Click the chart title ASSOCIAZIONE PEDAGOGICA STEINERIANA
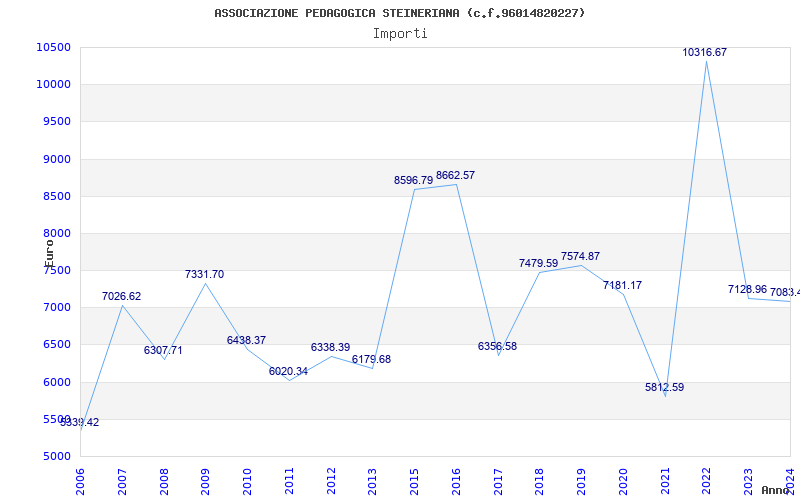 click(x=399, y=13)
